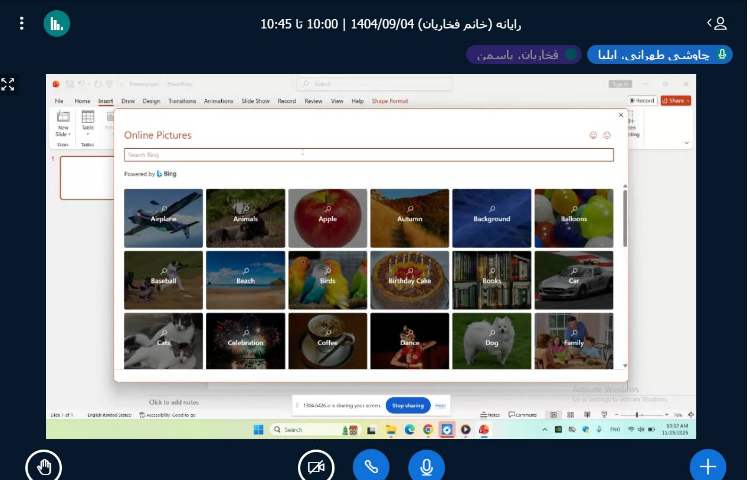Click the Record button in PowerPoint
The image size is (750, 480).
[x=642, y=100]
